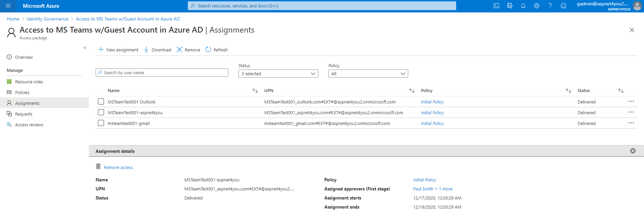This screenshot has width=644, height=222.
Task: Click the New assignment button
Action: click(x=118, y=50)
